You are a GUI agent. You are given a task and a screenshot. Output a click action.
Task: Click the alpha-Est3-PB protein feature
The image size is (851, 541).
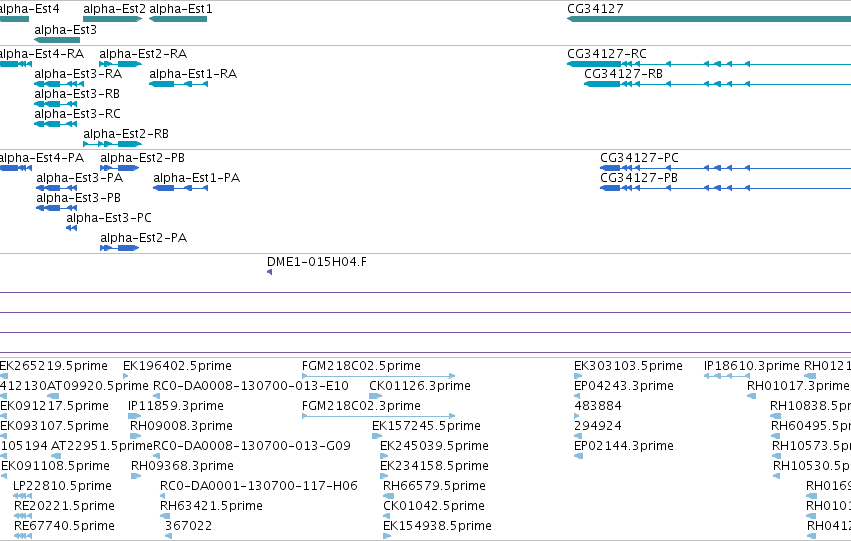(x=56, y=208)
